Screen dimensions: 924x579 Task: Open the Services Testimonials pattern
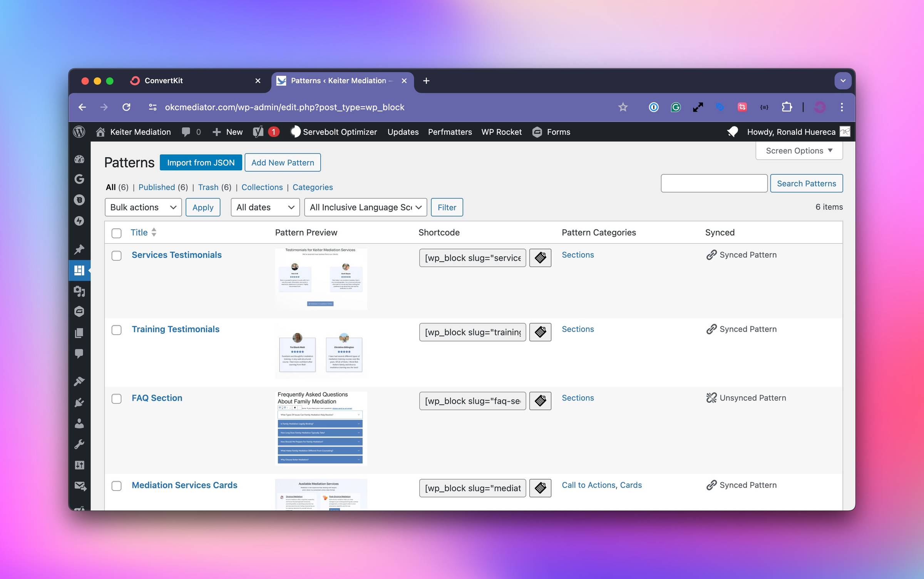(x=177, y=255)
